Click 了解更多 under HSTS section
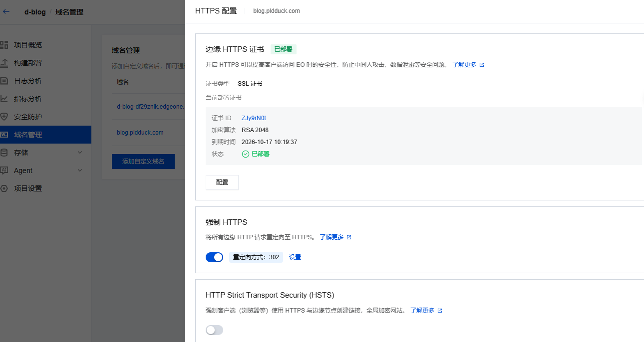 (422, 311)
